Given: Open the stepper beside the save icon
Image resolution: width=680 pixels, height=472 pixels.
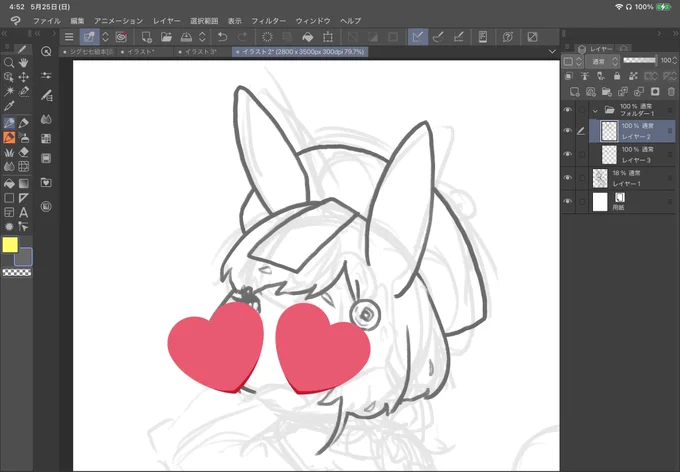Looking at the screenshot, I should point(203,37).
